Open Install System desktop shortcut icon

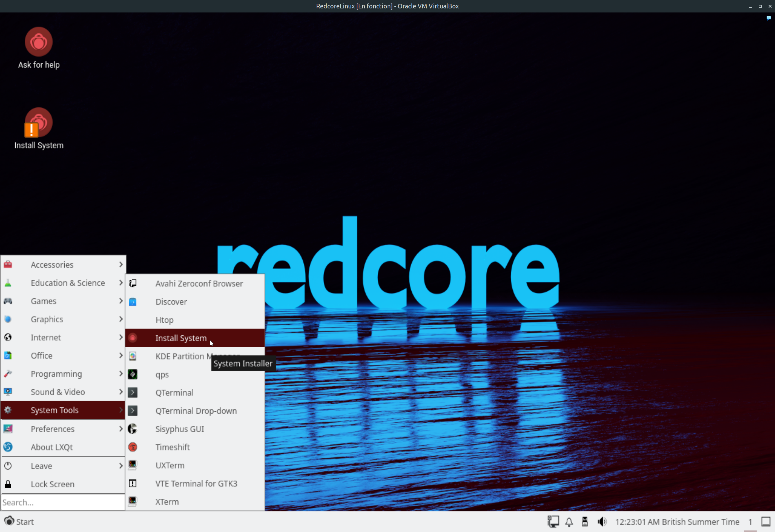point(39,123)
